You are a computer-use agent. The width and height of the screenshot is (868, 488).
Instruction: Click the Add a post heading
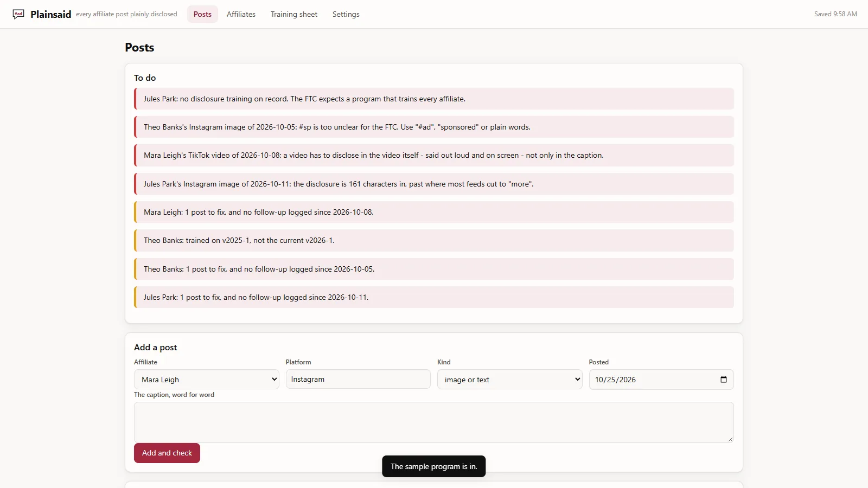click(x=156, y=347)
